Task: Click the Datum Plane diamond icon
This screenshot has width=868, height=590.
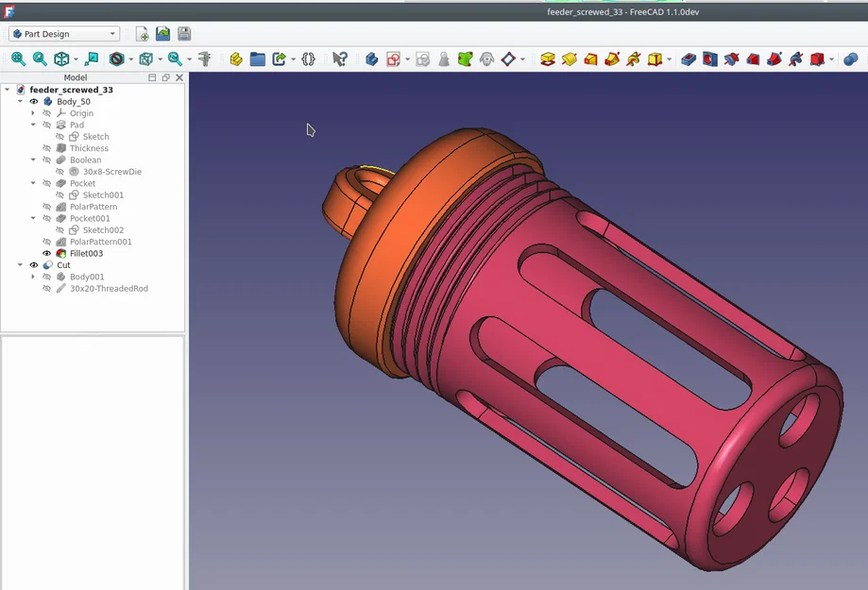Action: (x=507, y=59)
